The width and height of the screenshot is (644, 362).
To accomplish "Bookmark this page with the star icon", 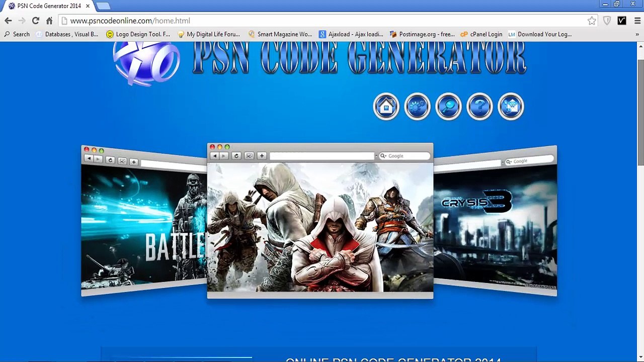I will point(592,21).
